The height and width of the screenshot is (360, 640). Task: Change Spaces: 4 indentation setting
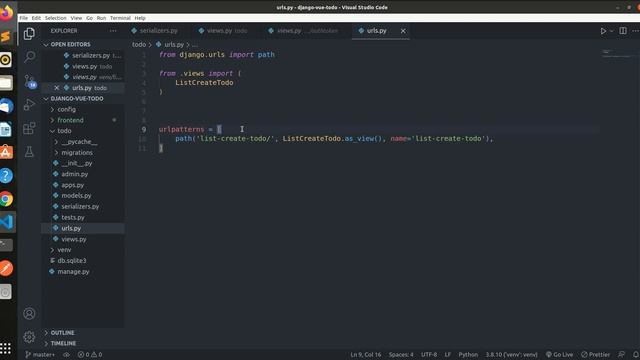click(401, 355)
